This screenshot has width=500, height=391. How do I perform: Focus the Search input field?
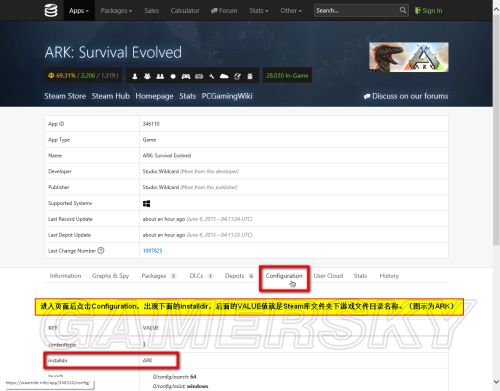click(x=357, y=11)
